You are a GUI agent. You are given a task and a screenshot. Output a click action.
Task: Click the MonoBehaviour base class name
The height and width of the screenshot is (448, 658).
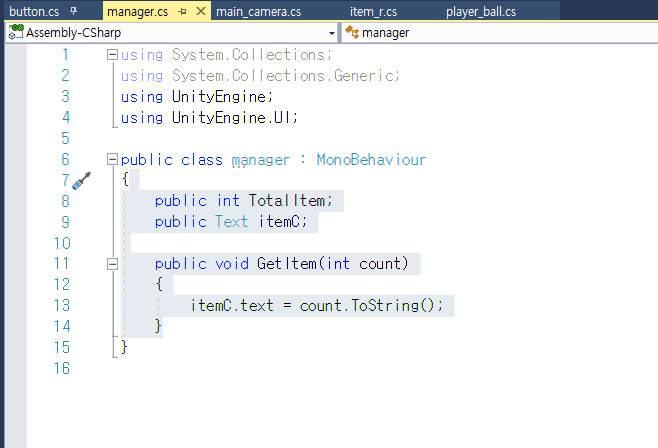(371, 160)
